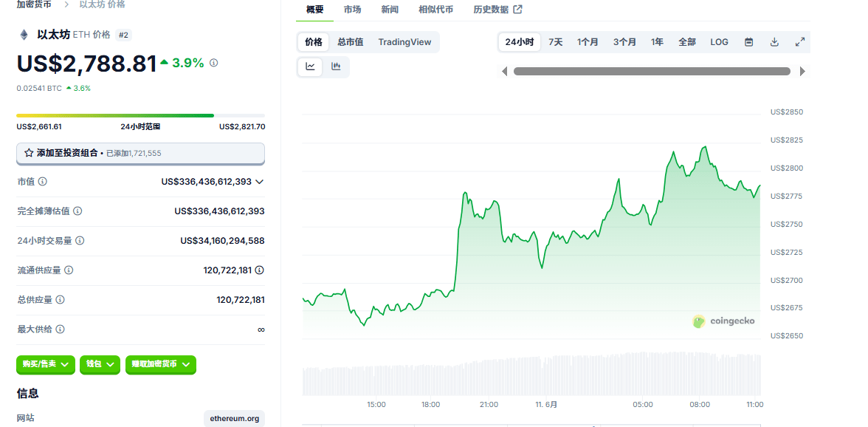Viewport: 868px width, 427px height.
Task: Download chart data icon
Action: 774,42
